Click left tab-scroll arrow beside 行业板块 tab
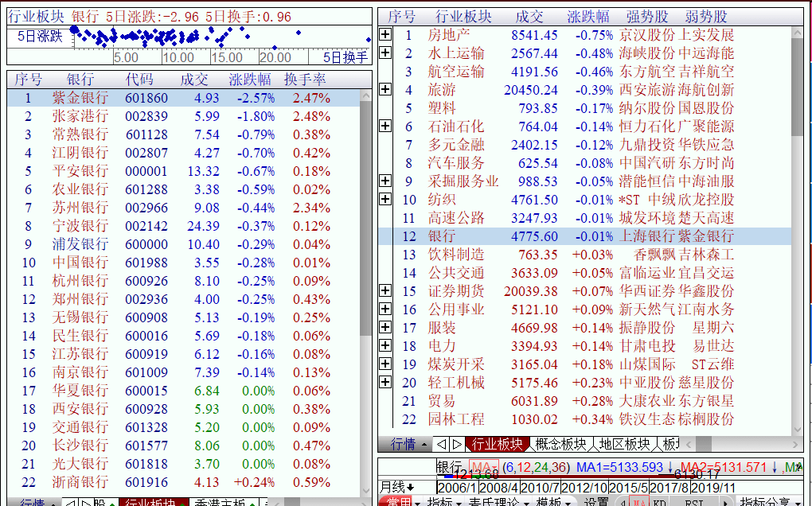Screen dimensions: 812x506 (x=441, y=444)
